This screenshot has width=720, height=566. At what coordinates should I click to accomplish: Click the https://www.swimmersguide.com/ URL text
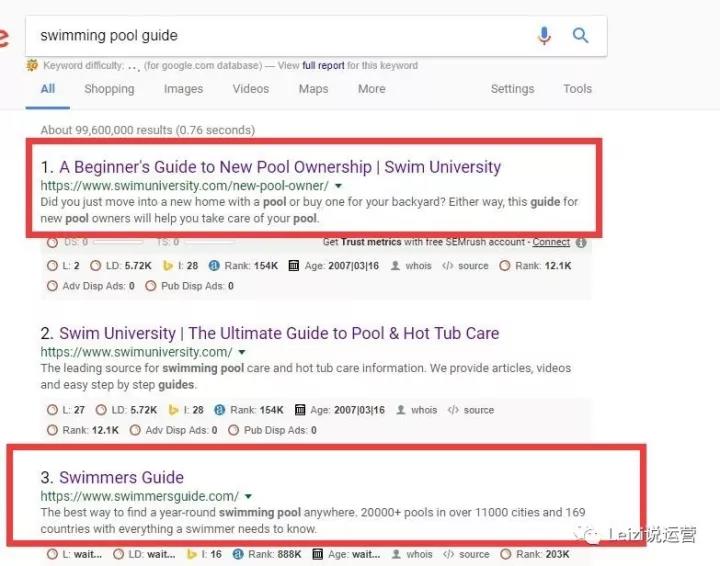pos(140,496)
